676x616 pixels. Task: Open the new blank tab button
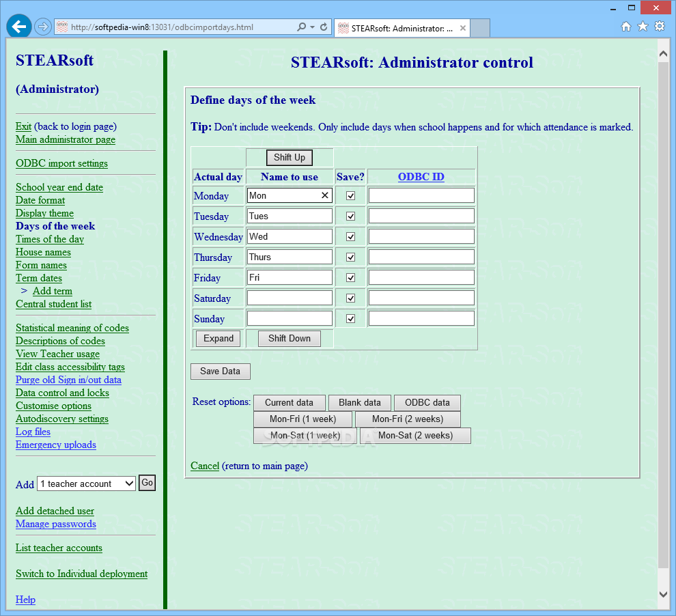pyautogui.click(x=480, y=28)
